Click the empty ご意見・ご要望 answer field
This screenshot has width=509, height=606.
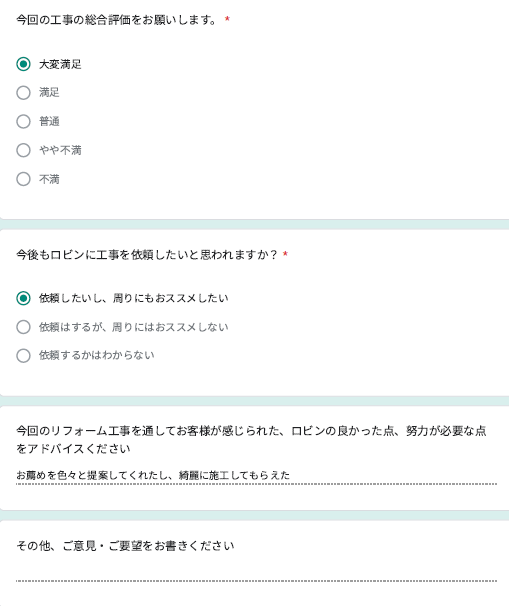click(256, 573)
